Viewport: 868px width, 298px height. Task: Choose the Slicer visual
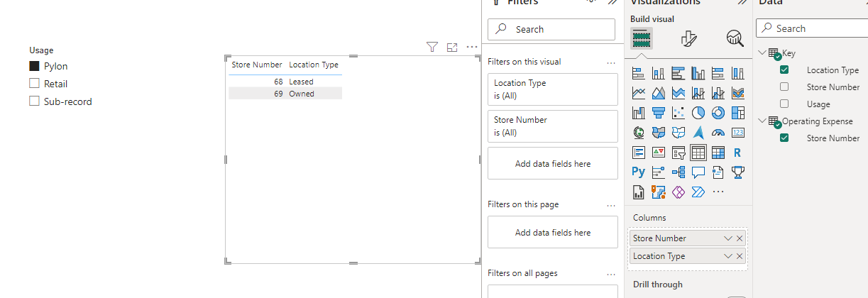[678, 153]
